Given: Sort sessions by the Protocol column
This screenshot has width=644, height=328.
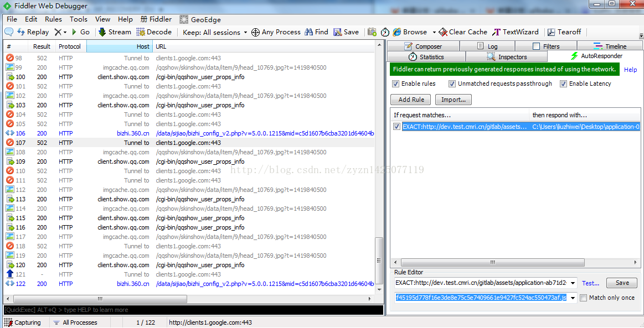Looking at the screenshot, I should pyautogui.click(x=71, y=46).
